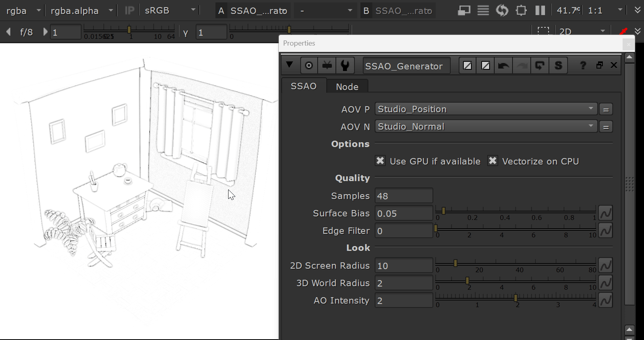This screenshot has height=340, width=644.
Task: Click the center node in graph icon
Action: (x=309, y=65)
